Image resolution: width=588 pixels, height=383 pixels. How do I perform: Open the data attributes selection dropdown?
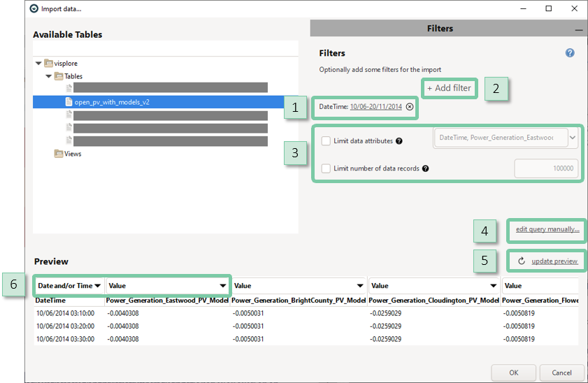point(573,138)
